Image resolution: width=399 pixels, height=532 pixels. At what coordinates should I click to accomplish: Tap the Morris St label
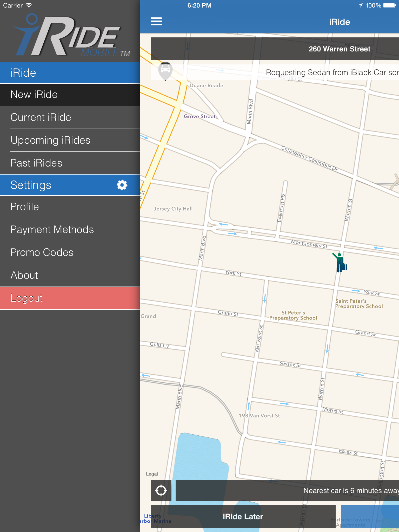tap(332, 410)
